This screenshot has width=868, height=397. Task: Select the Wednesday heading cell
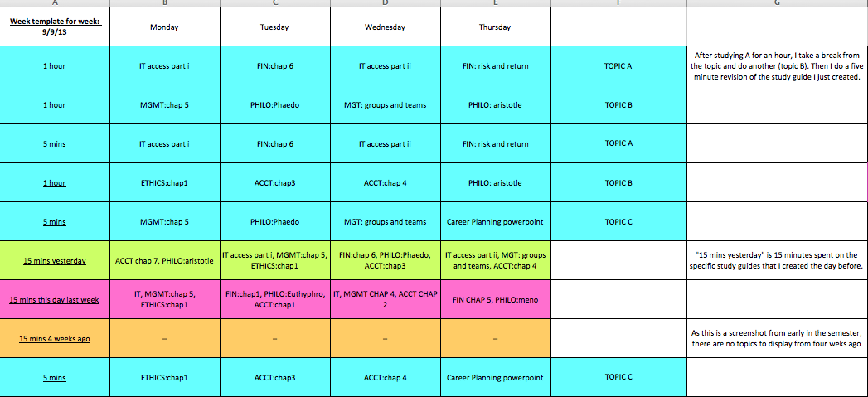pyautogui.click(x=385, y=27)
